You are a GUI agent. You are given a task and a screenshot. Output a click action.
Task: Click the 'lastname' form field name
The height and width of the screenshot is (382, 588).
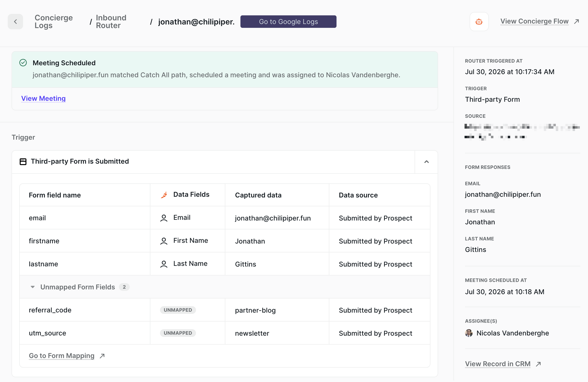(43, 264)
